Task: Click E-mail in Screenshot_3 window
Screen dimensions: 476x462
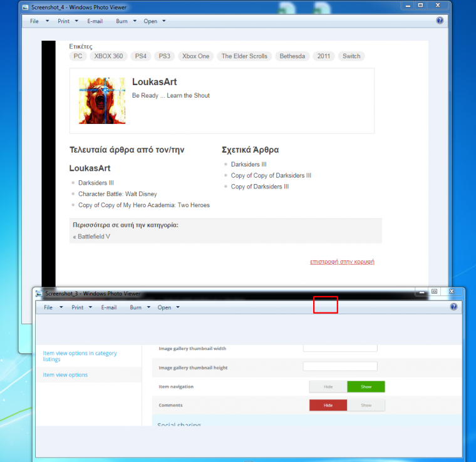Action: tap(109, 307)
